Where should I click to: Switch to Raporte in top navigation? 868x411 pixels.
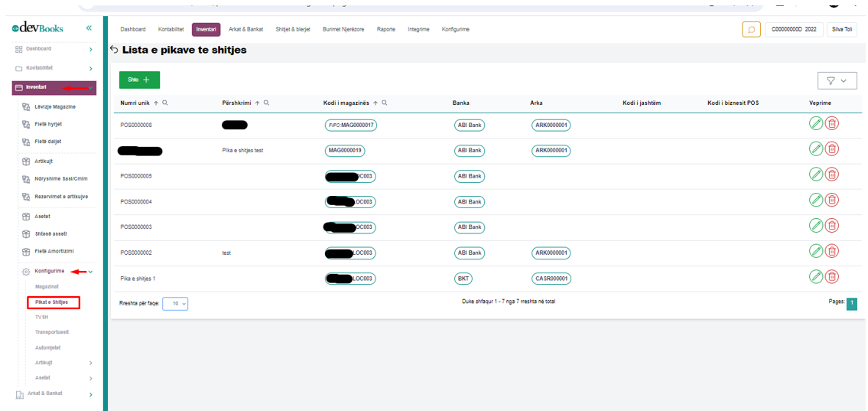point(385,29)
